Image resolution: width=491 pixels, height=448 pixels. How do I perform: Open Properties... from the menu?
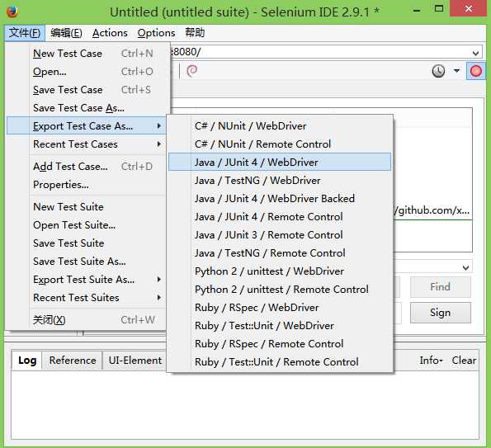86,185
